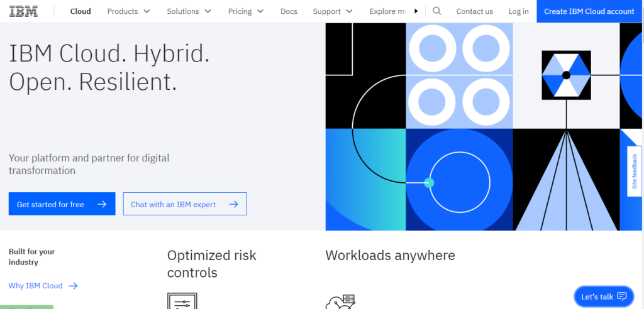The width and height of the screenshot is (644, 309).
Task: Click the chat bubble icon in Let's talk
Action: [x=622, y=296]
